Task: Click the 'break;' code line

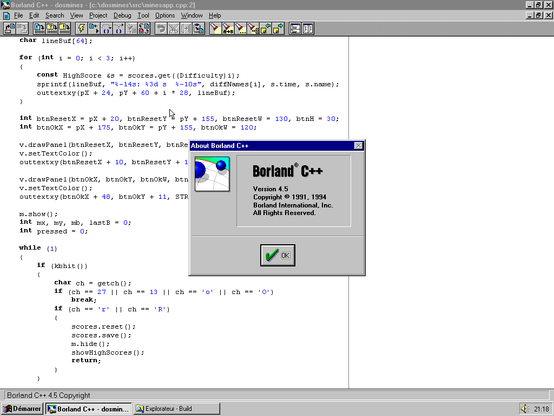Action: pos(84,300)
